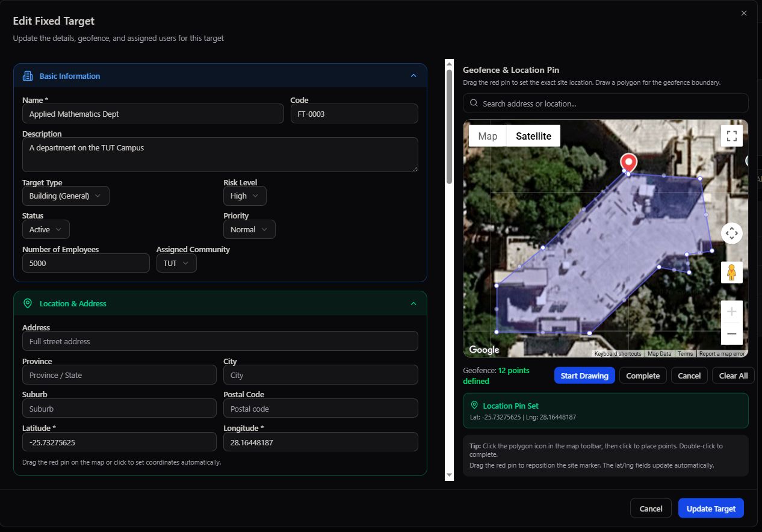762x532 pixels.
Task: Click the form scrollbar down arrow
Action: click(449, 475)
